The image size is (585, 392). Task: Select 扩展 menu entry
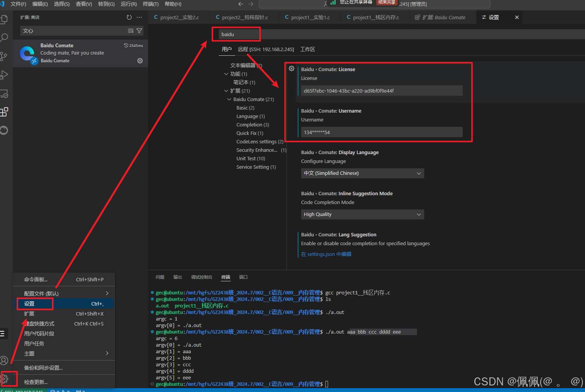click(64, 314)
